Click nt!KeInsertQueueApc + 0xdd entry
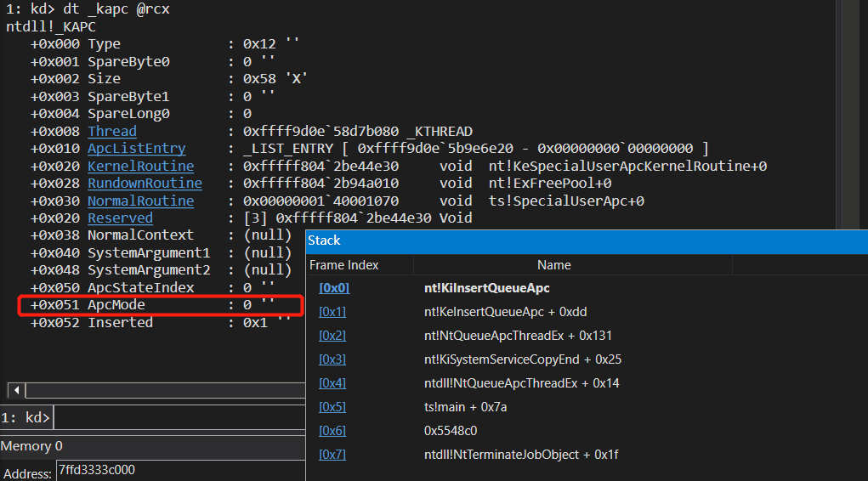This screenshot has height=481, width=868. click(x=505, y=312)
